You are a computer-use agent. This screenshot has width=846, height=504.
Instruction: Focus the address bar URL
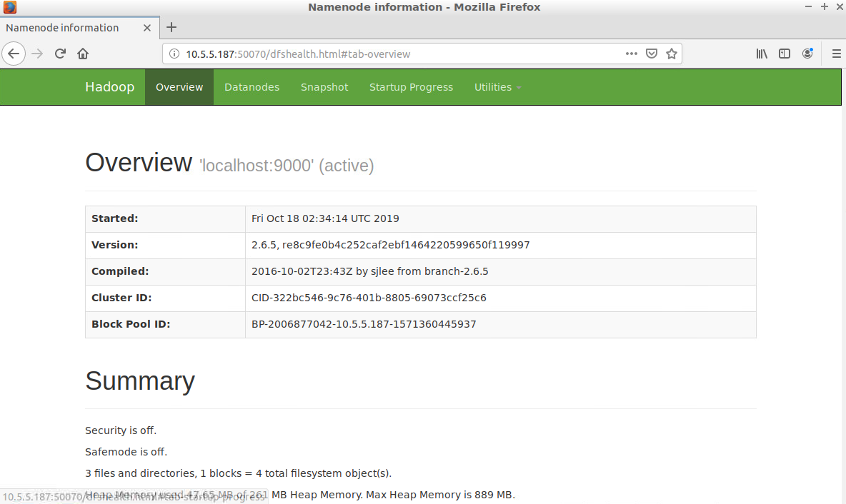(298, 54)
